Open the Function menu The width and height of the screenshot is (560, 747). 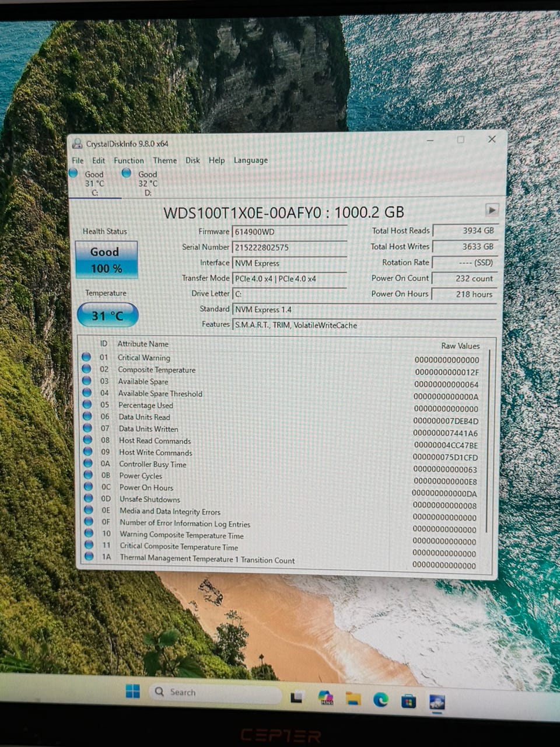[x=129, y=160]
